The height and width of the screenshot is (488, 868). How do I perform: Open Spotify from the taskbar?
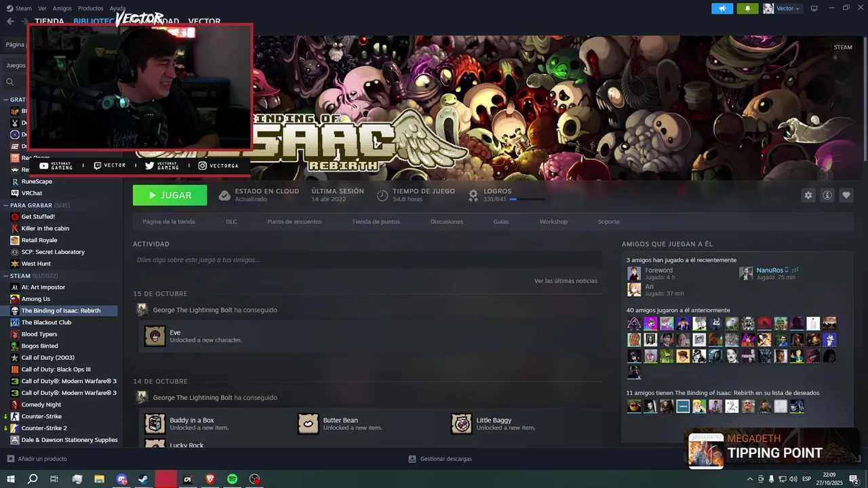point(232,479)
